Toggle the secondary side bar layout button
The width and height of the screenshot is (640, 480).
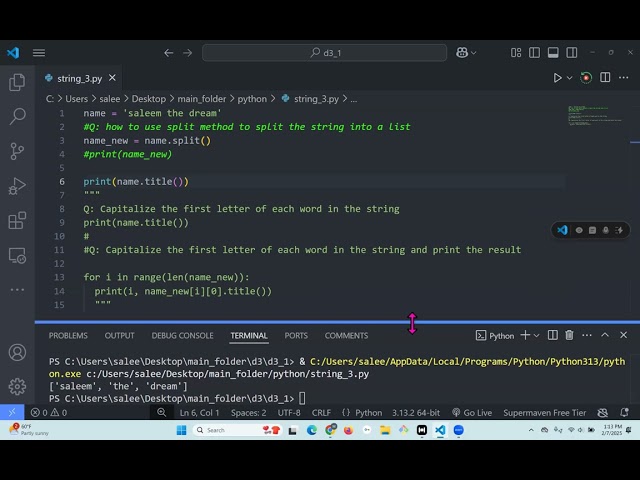pyautogui.click(x=574, y=53)
